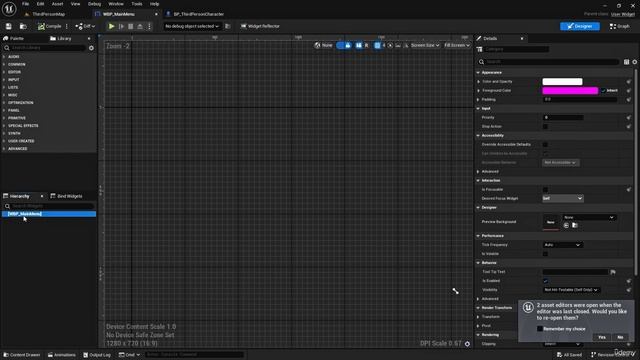The image size is (640, 360).
Task: Open Compile options three-dot menu
Action: click(67, 26)
